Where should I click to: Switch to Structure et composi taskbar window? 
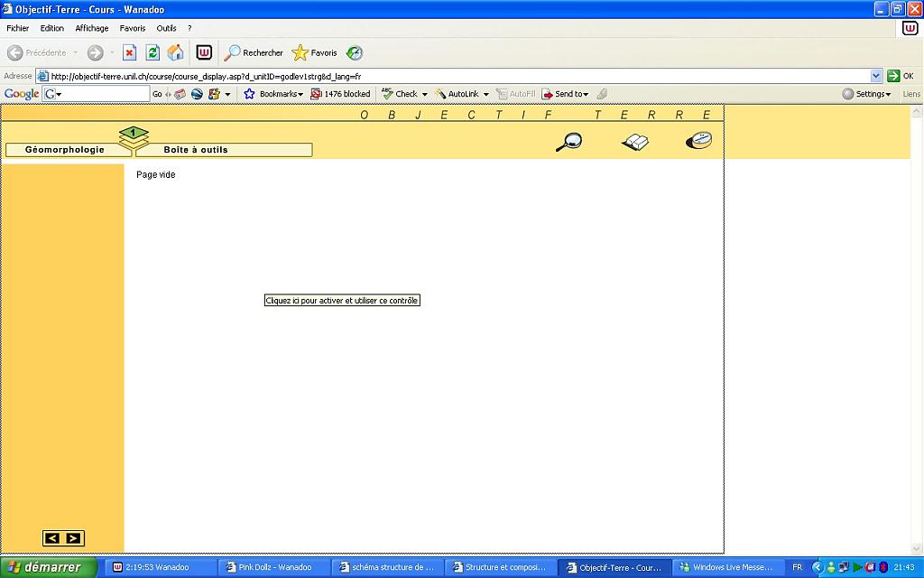point(502,567)
